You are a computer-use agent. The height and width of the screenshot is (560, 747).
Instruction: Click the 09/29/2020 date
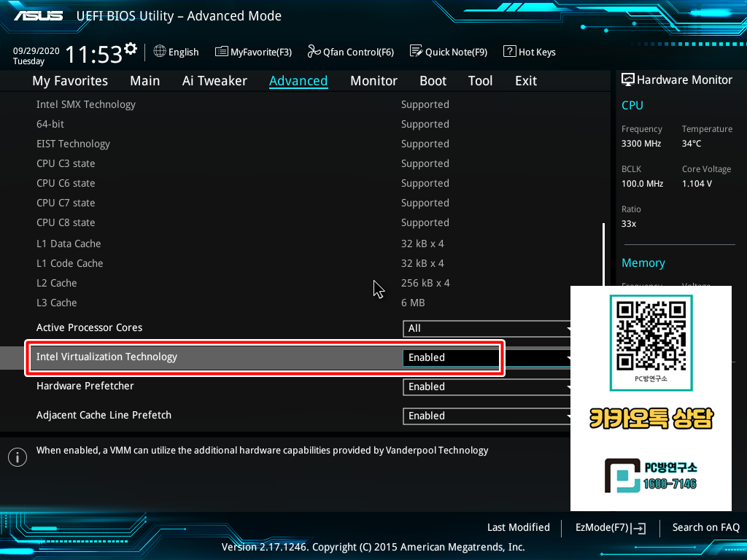(36, 50)
